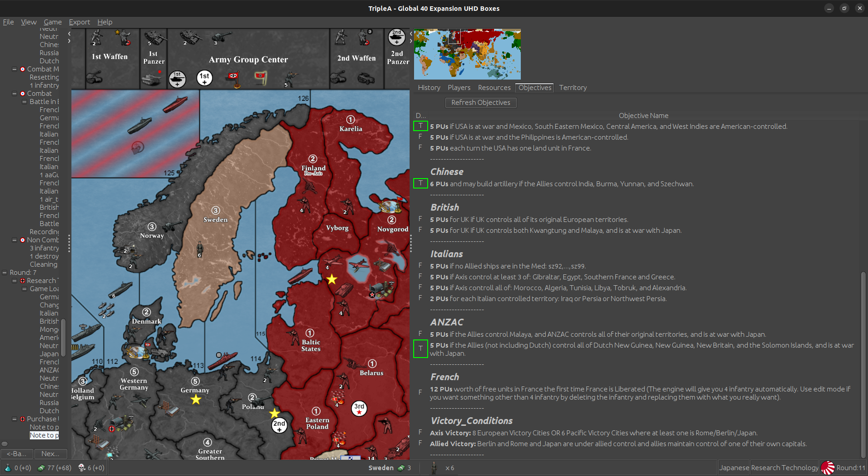The height and width of the screenshot is (476, 868).
Task: Click the world minimap thumbnail
Action: click(467, 54)
